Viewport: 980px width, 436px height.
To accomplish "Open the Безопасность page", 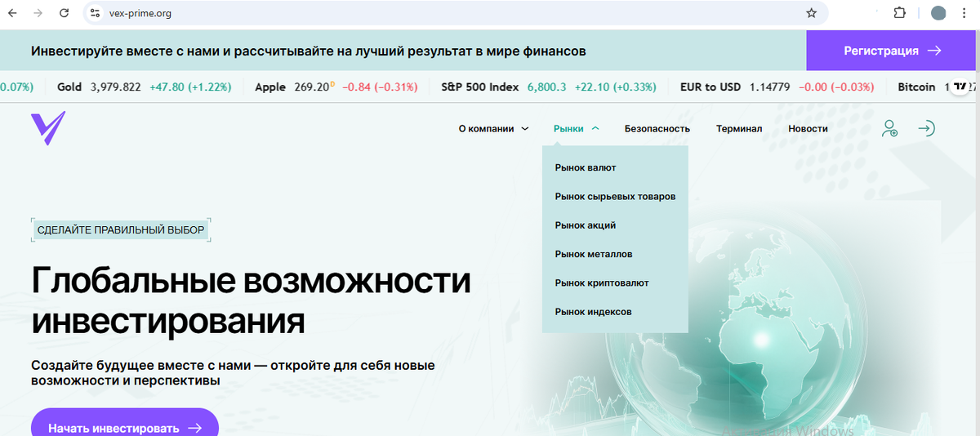I will (x=657, y=128).
